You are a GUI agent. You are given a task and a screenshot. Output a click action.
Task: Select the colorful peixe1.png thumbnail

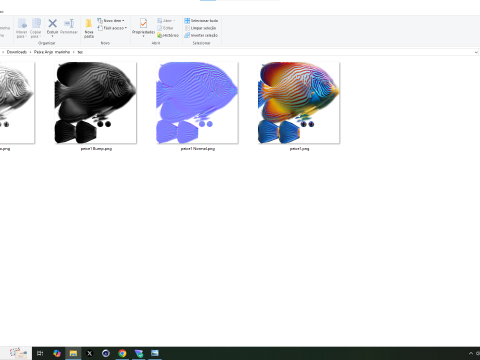tap(299, 103)
